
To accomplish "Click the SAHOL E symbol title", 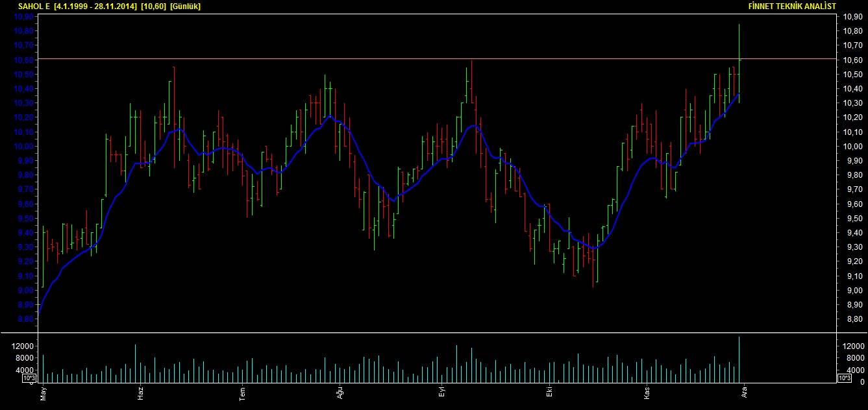I will click(x=34, y=6).
